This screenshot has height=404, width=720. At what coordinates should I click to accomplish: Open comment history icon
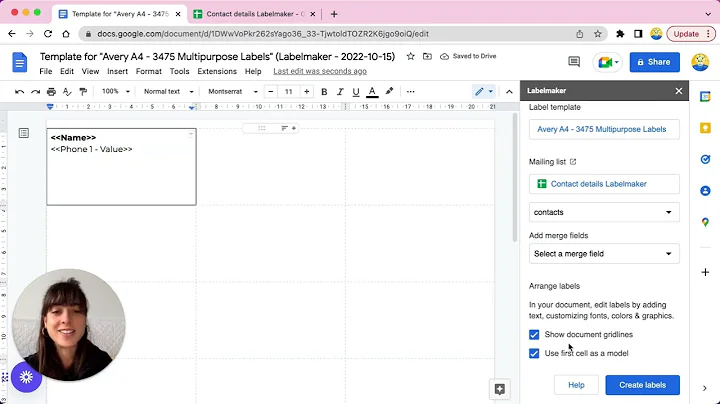[x=574, y=62]
